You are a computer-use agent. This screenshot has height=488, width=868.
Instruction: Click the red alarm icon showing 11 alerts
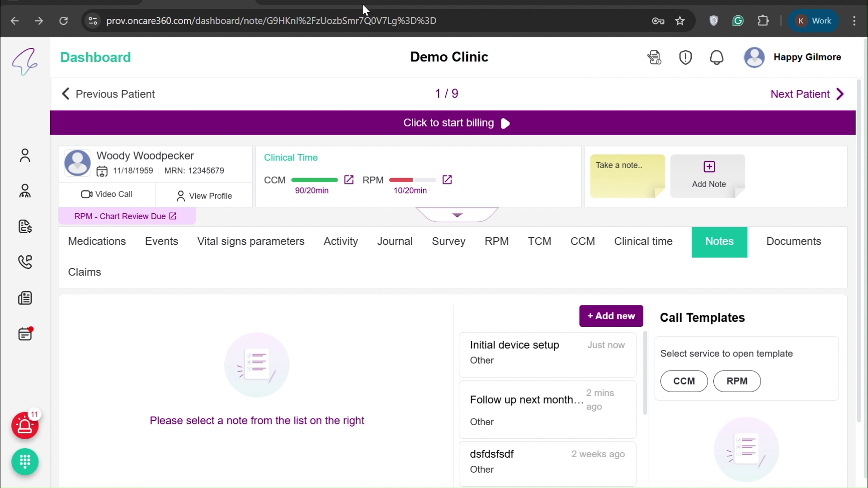tap(25, 426)
